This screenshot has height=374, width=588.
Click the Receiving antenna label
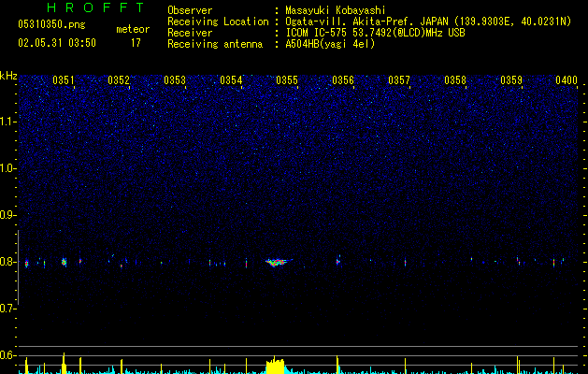pos(215,44)
